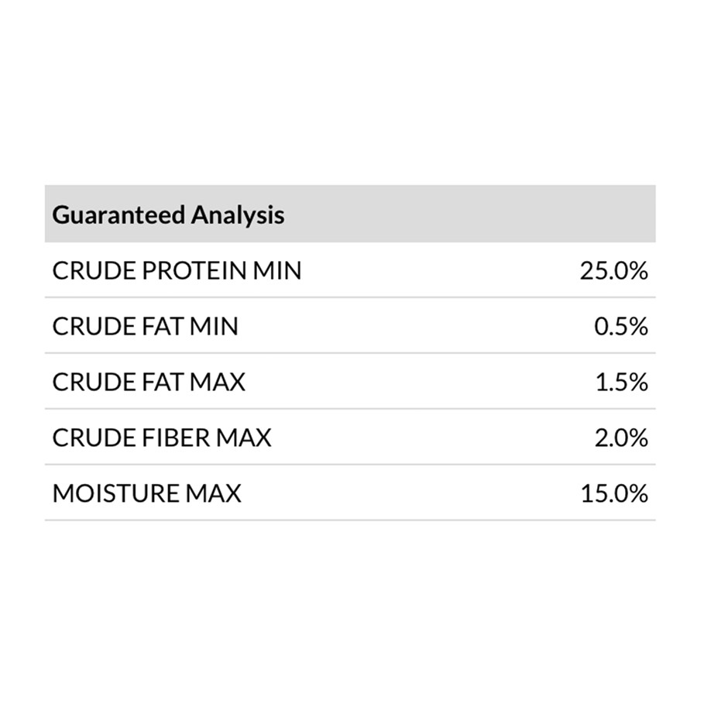
Task: Click the word MOISTURE in the last row
Action: pyautogui.click(x=115, y=494)
